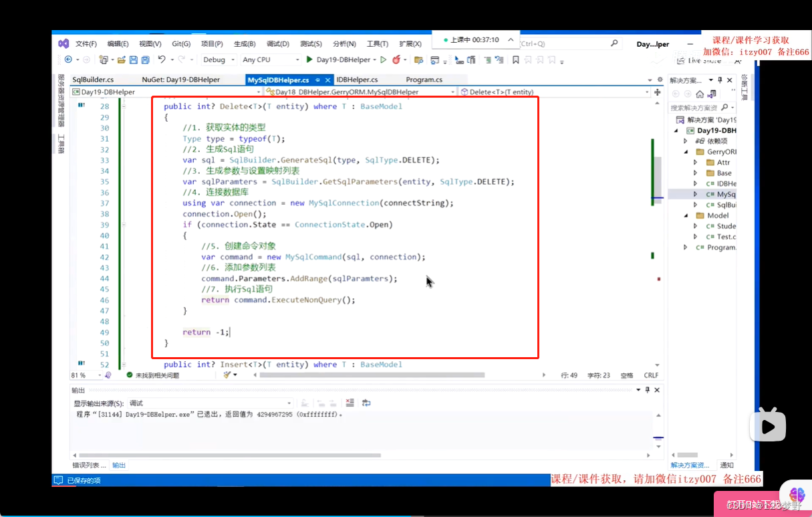Switch to the 错误列表 tab
Viewport: 812px width, 517px height.
(89, 465)
